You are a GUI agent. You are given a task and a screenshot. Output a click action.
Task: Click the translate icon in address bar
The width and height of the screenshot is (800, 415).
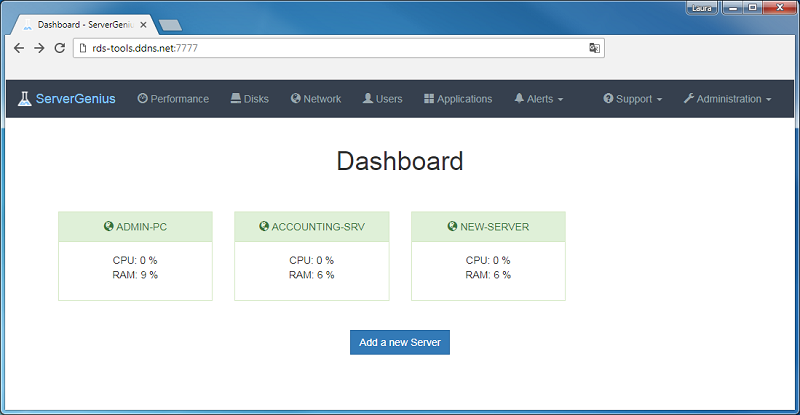(x=594, y=48)
